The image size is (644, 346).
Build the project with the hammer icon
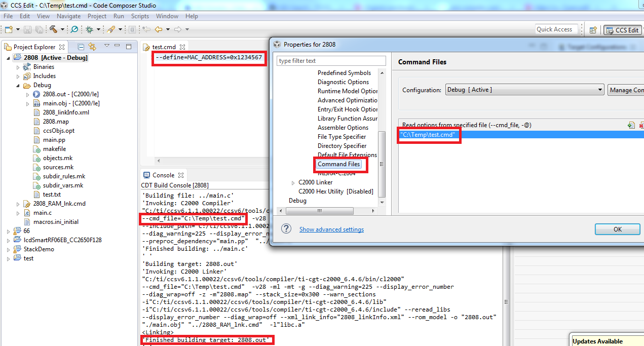coord(53,29)
